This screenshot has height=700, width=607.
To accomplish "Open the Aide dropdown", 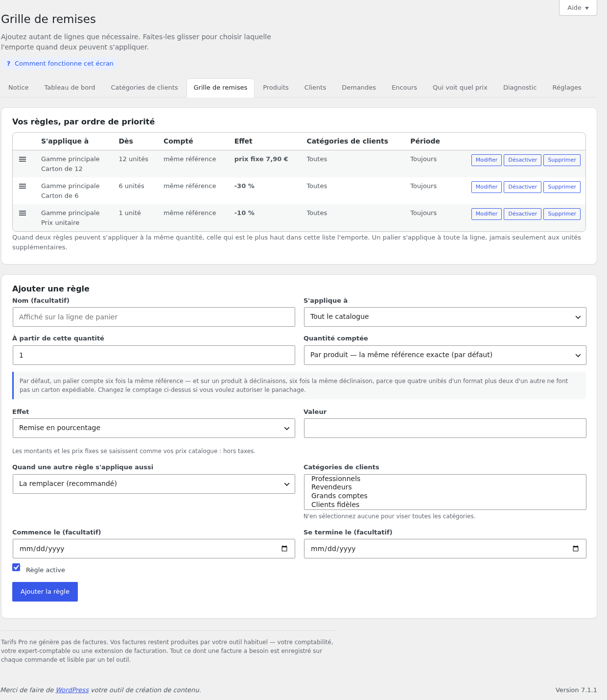I will [578, 7].
